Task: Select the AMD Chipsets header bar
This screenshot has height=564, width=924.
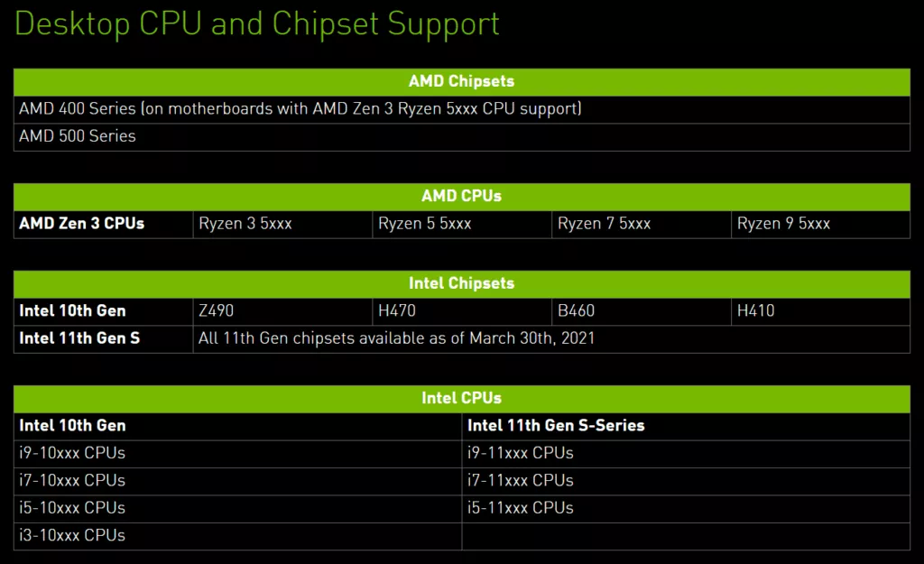Action: coord(462,82)
